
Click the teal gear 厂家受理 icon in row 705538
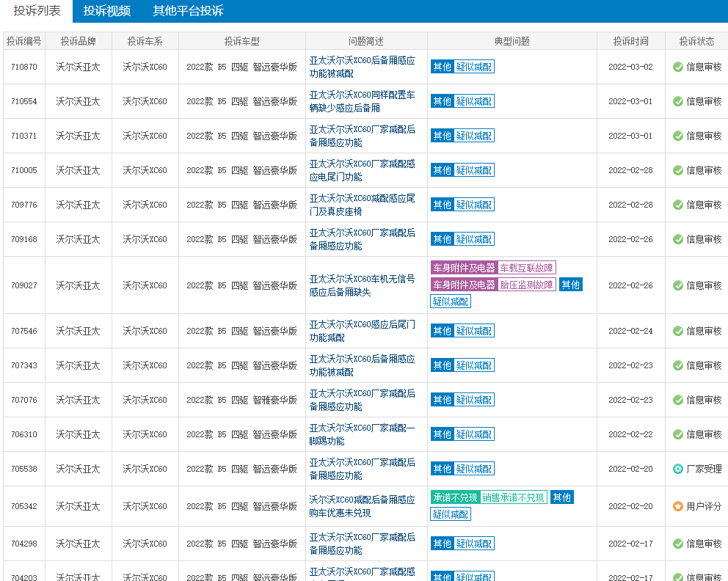point(678,469)
